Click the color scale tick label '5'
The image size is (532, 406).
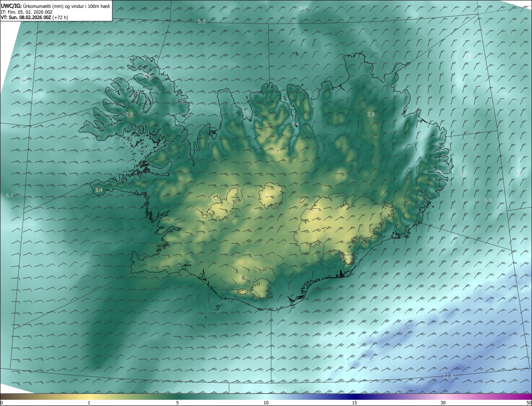point(177,403)
